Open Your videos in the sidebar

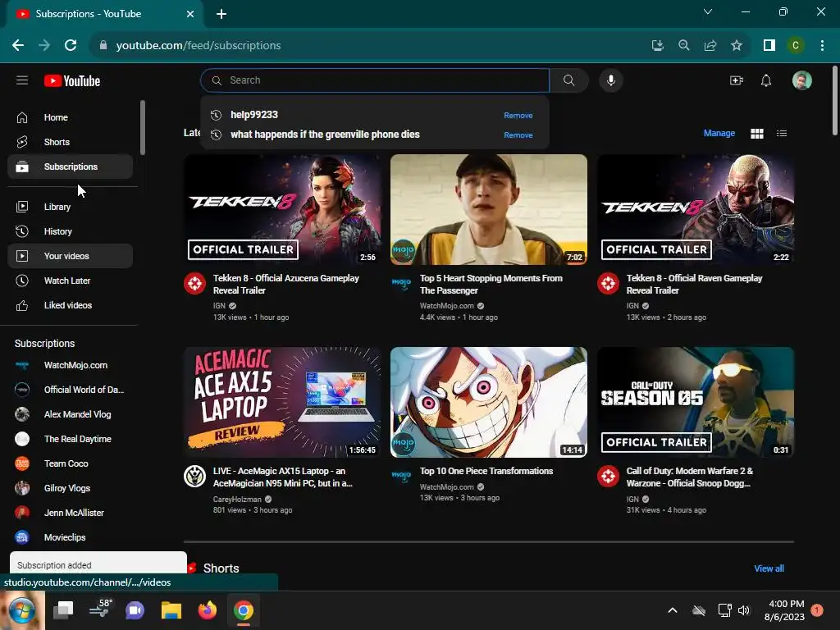click(x=71, y=256)
